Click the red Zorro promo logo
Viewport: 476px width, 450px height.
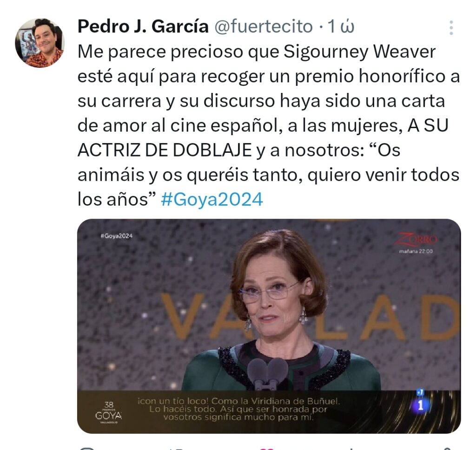[416, 240]
